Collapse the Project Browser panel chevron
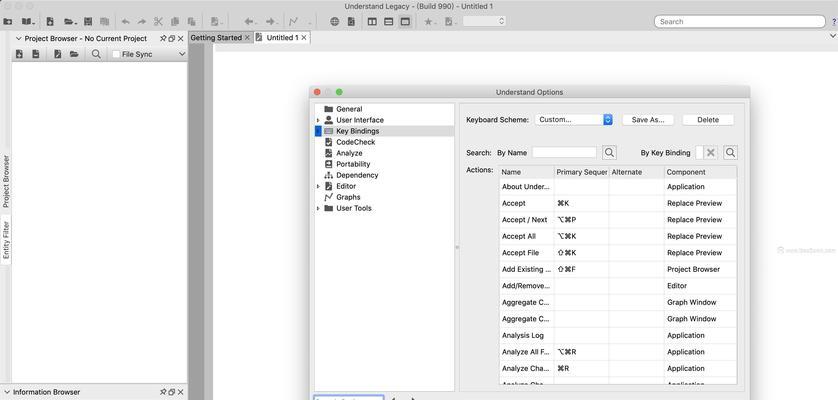 tap(19, 39)
